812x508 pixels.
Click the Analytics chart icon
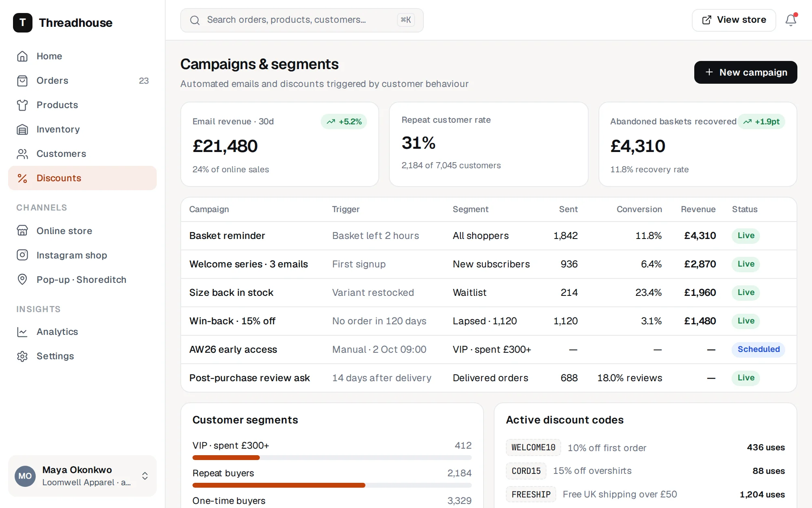pyautogui.click(x=22, y=332)
